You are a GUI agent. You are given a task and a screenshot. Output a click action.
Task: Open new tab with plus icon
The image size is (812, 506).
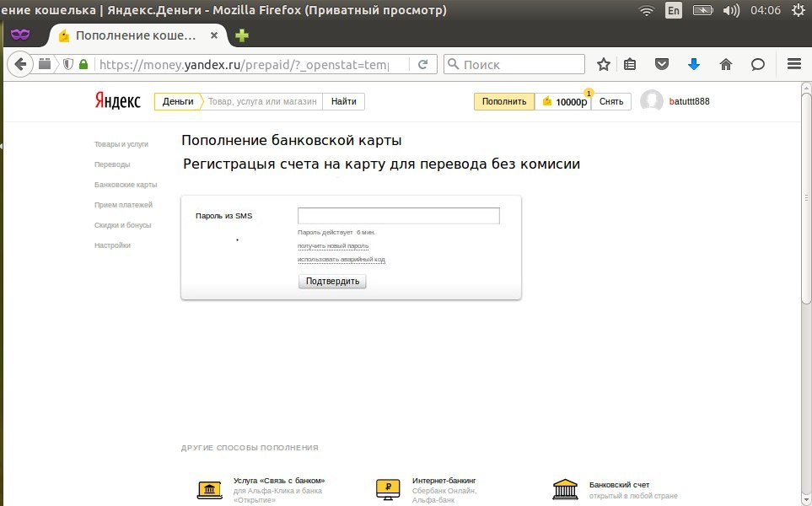click(242, 35)
